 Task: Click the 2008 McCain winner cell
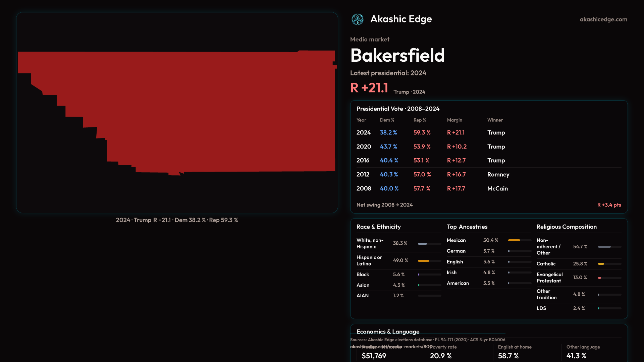pos(497,189)
